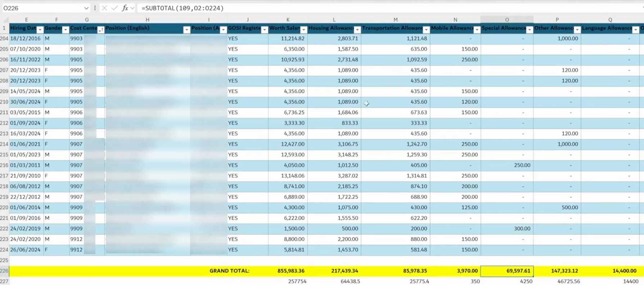Click the Cancel X icon in formula bar
The height and width of the screenshot is (285, 644).
coord(104,8)
